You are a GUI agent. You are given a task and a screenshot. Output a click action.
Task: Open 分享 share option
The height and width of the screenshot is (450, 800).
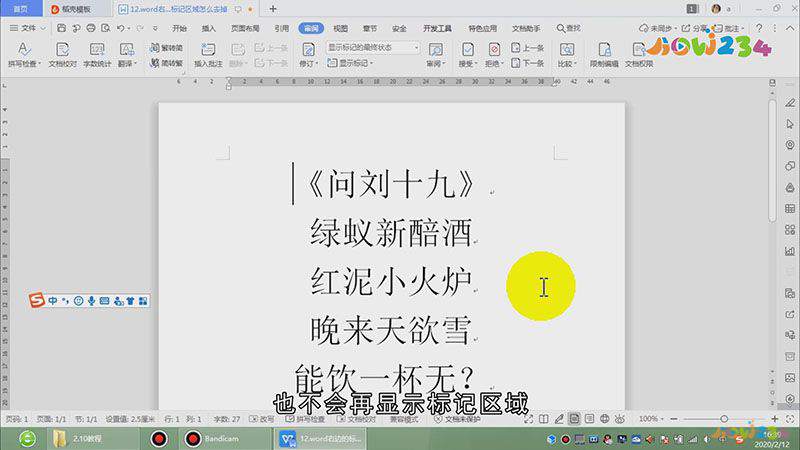click(695, 28)
